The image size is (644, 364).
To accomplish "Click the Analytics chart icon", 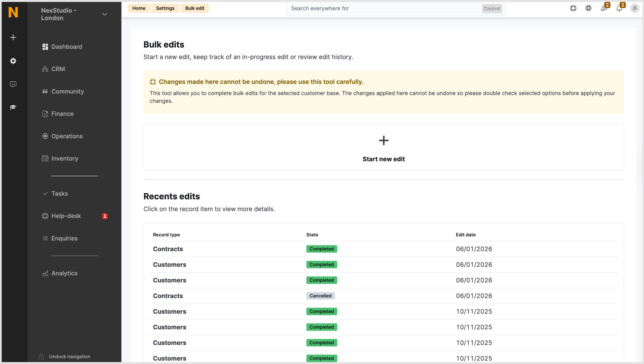I will (x=45, y=273).
